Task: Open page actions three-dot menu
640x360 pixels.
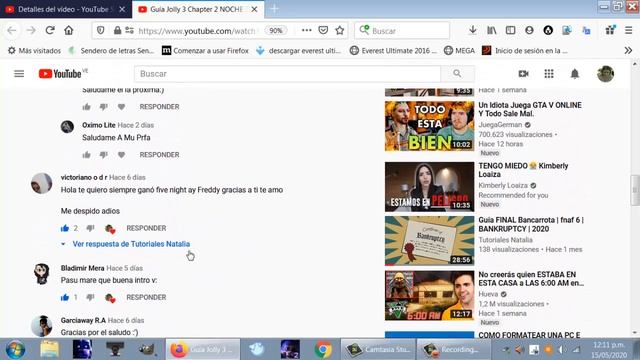Action: pyautogui.click(x=307, y=30)
